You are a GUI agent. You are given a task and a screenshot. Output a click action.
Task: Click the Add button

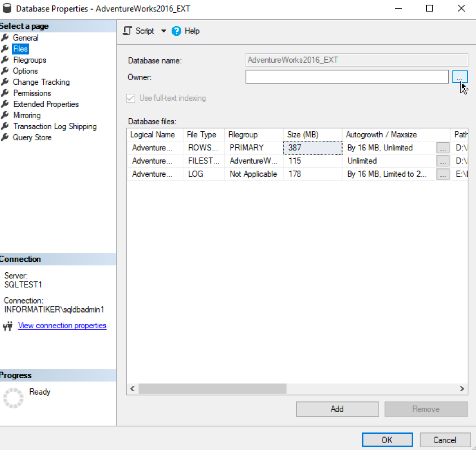337,409
